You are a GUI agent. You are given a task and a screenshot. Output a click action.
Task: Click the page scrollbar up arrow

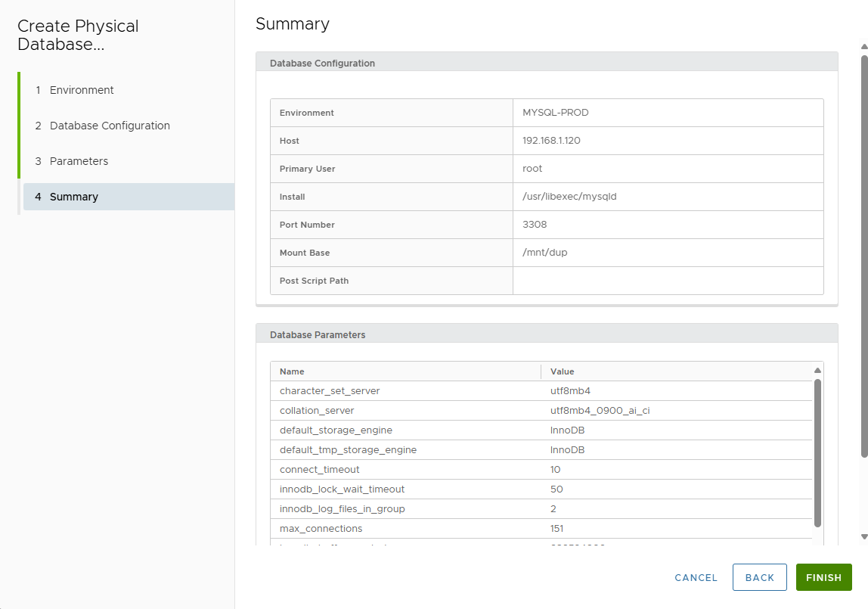(x=864, y=47)
